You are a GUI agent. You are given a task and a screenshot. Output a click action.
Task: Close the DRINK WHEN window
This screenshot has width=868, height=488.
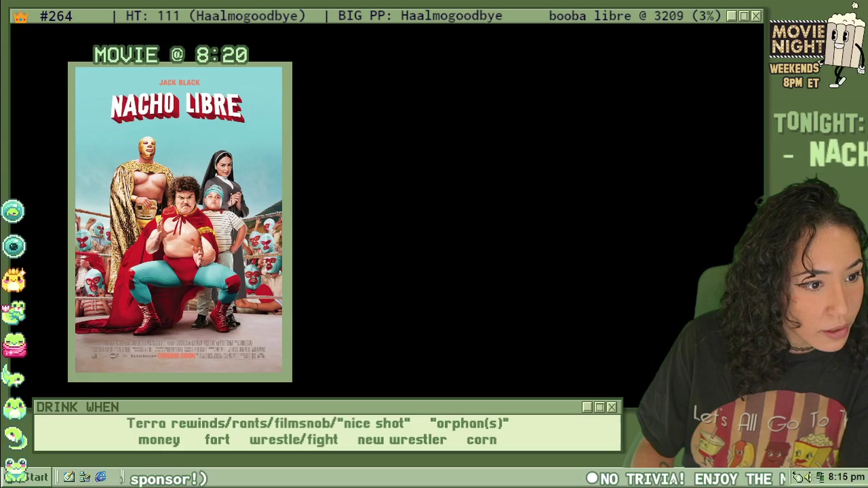pos(612,407)
